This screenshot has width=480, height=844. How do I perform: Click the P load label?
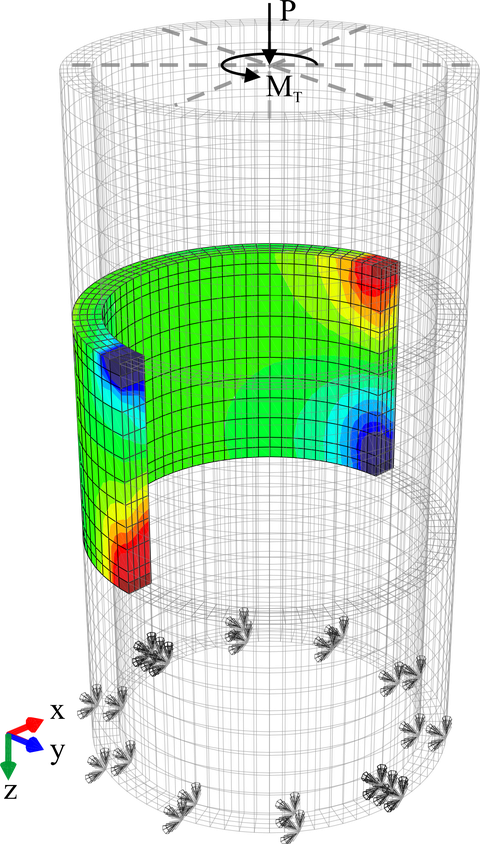(x=287, y=11)
